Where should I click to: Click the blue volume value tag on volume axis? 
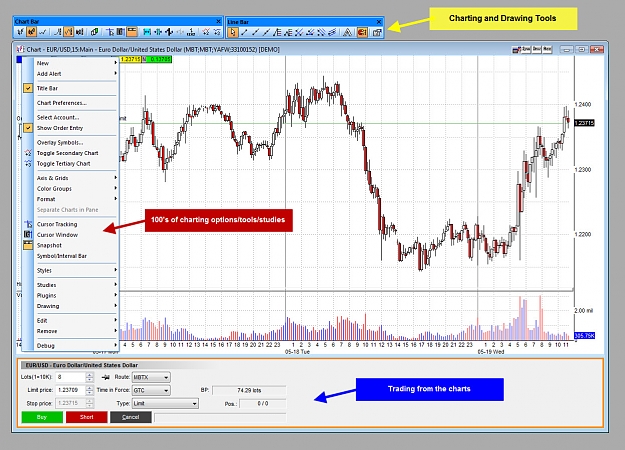pos(584,336)
